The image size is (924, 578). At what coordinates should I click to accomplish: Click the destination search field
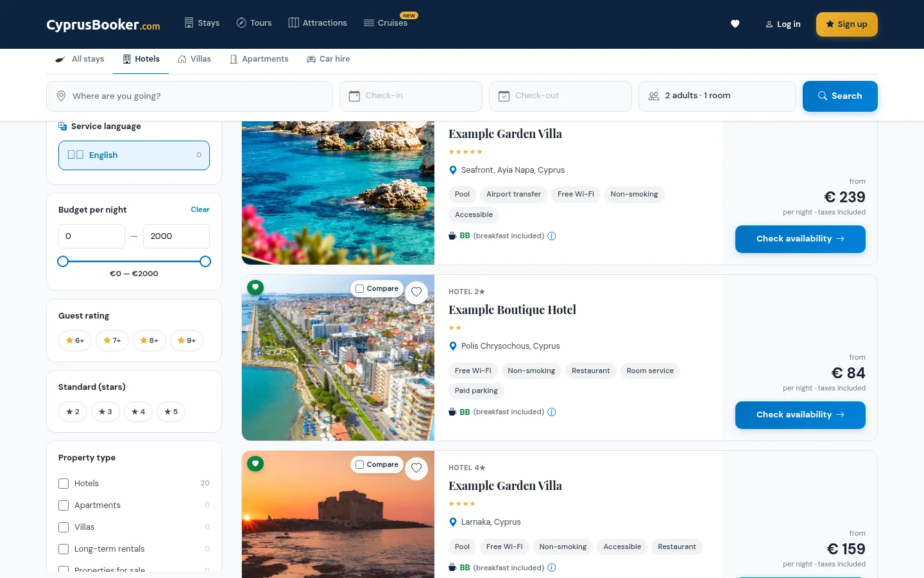(189, 96)
